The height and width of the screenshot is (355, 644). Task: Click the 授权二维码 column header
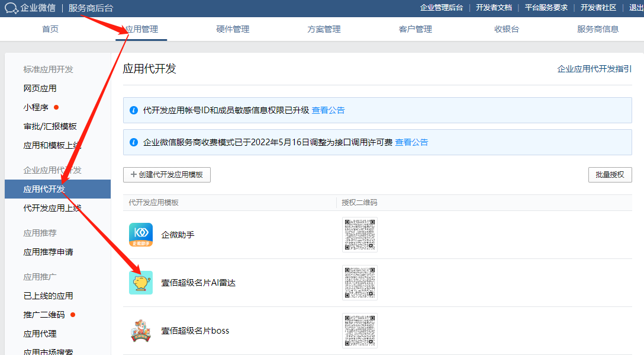pos(359,202)
